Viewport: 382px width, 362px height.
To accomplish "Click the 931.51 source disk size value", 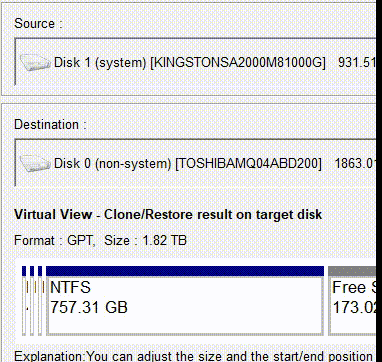I will pos(357,62).
